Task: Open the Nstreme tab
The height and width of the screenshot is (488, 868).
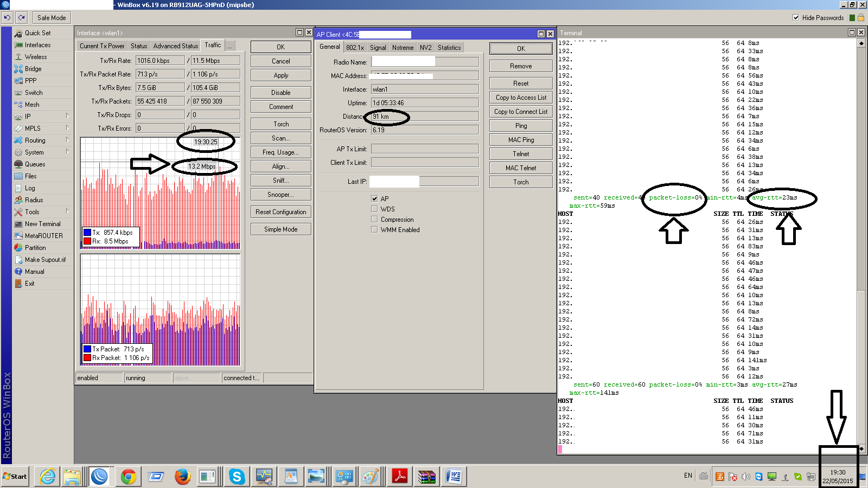Action: click(x=403, y=48)
